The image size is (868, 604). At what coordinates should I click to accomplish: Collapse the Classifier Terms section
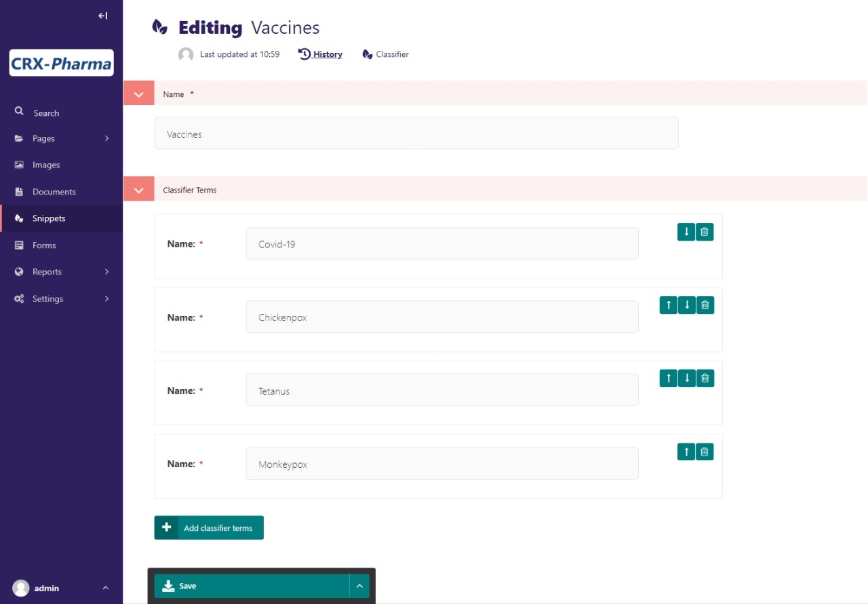(x=139, y=190)
